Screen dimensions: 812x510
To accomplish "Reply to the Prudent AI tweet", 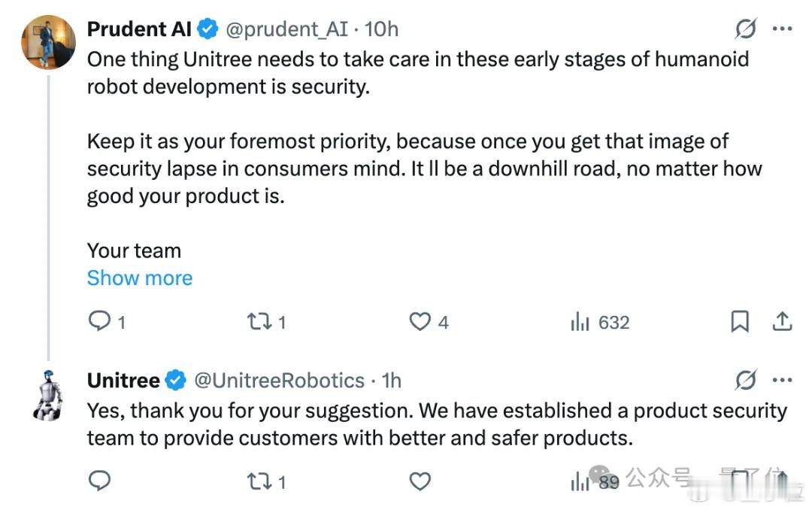I will click(x=100, y=323).
